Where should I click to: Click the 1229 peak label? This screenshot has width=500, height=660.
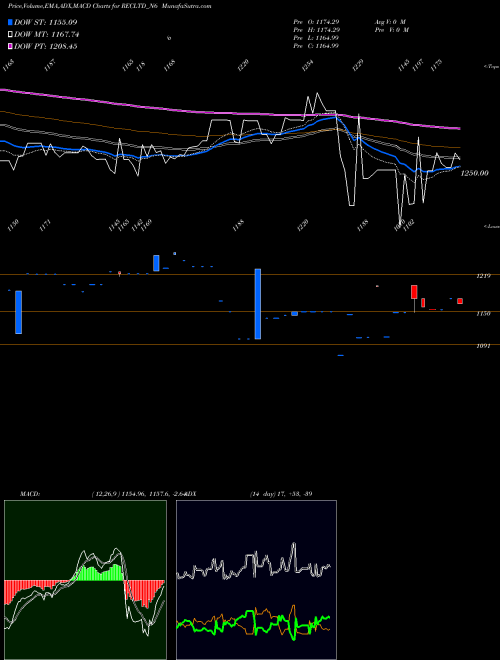pos(358,65)
